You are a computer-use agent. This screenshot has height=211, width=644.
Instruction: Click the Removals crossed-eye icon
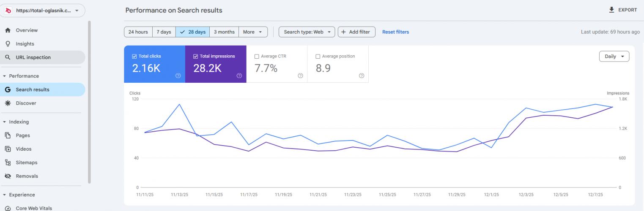coord(7,176)
